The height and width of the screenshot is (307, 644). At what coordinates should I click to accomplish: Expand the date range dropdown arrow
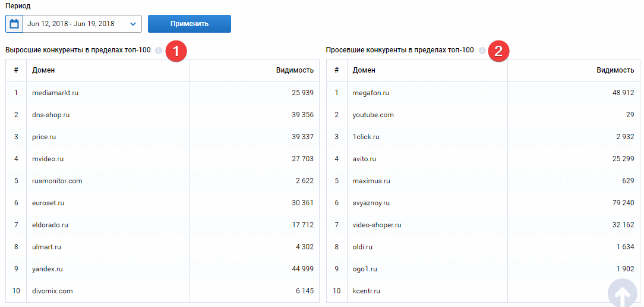pyautogui.click(x=132, y=24)
